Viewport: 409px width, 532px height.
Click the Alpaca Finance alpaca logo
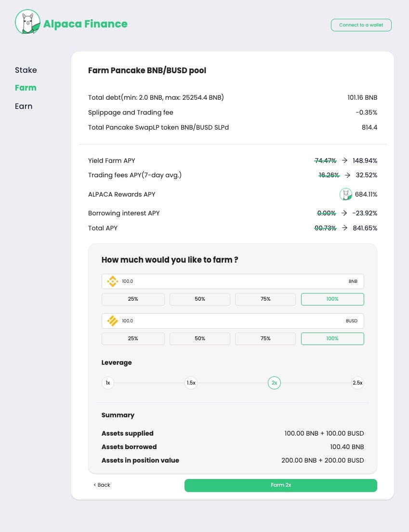click(28, 22)
